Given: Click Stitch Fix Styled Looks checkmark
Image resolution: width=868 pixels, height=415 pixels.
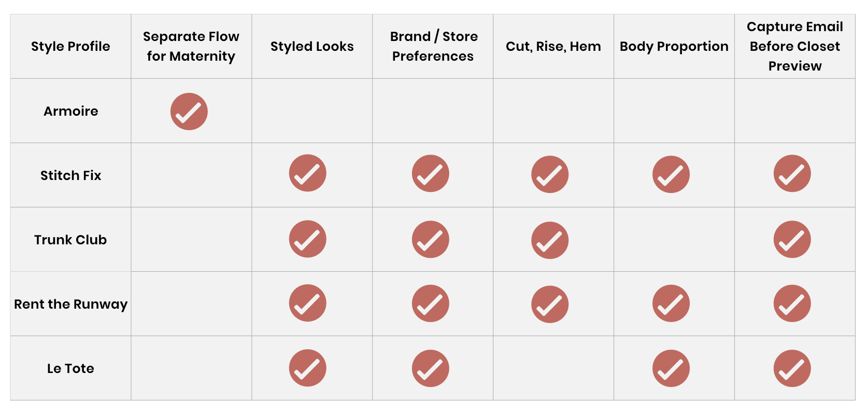Looking at the screenshot, I should point(308,173).
